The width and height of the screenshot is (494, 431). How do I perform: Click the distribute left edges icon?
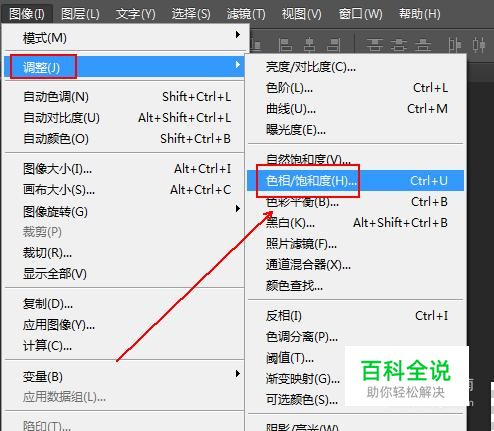[x=455, y=45]
